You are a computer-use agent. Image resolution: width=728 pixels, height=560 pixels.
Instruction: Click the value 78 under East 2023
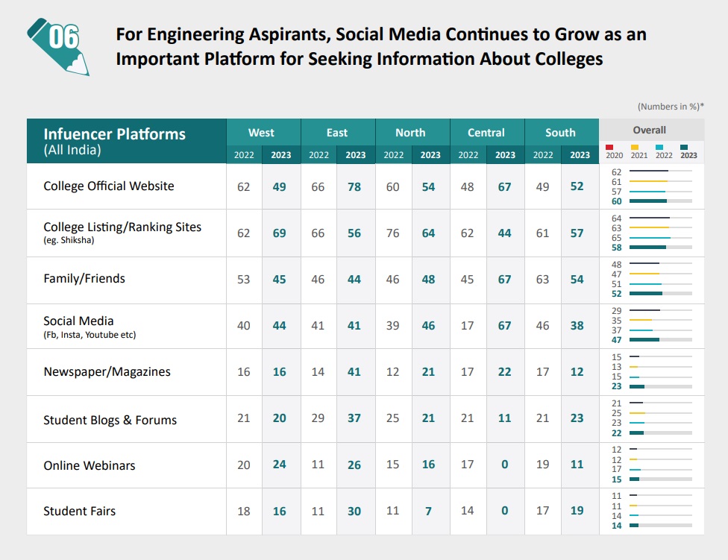(x=356, y=186)
